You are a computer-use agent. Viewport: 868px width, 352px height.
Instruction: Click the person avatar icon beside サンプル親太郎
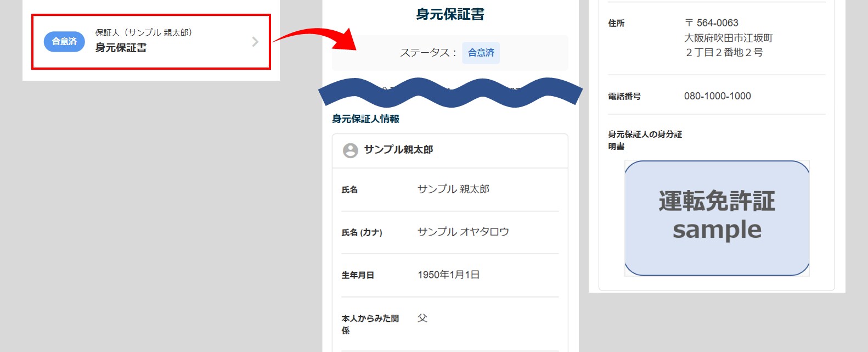(350, 150)
